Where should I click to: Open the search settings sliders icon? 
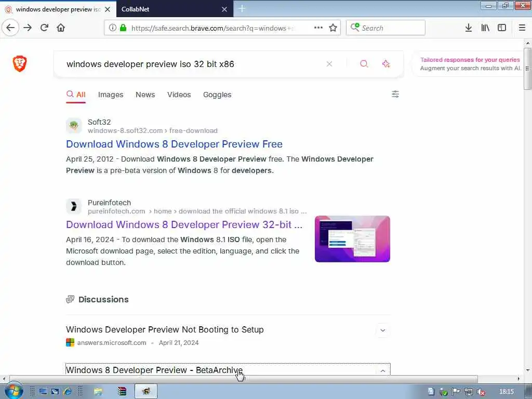[395, 94]
